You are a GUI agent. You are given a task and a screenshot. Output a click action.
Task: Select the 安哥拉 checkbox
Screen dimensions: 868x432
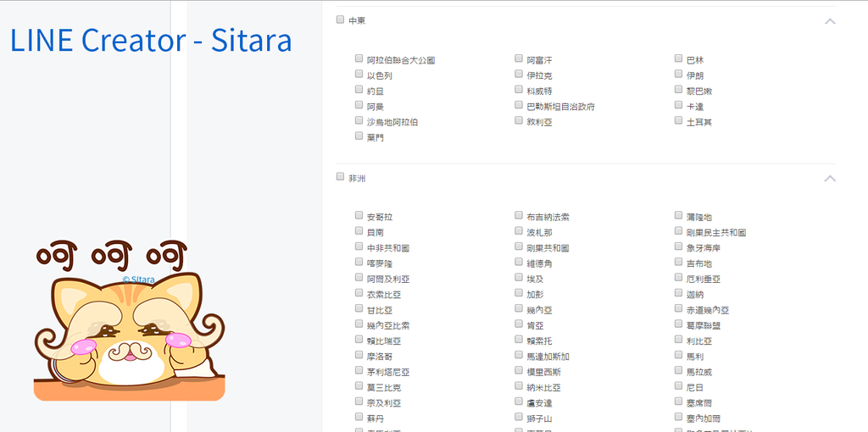click(x=359, y=216)
